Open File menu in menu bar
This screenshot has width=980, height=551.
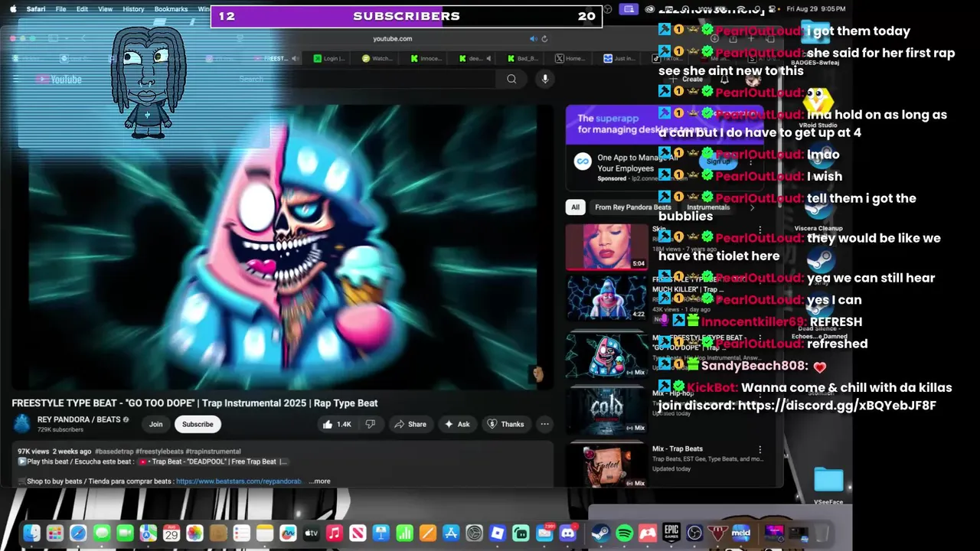coord(60,9)
